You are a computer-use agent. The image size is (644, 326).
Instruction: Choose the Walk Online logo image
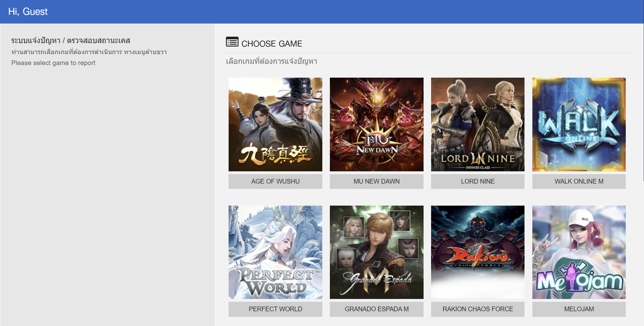point(579,124)
